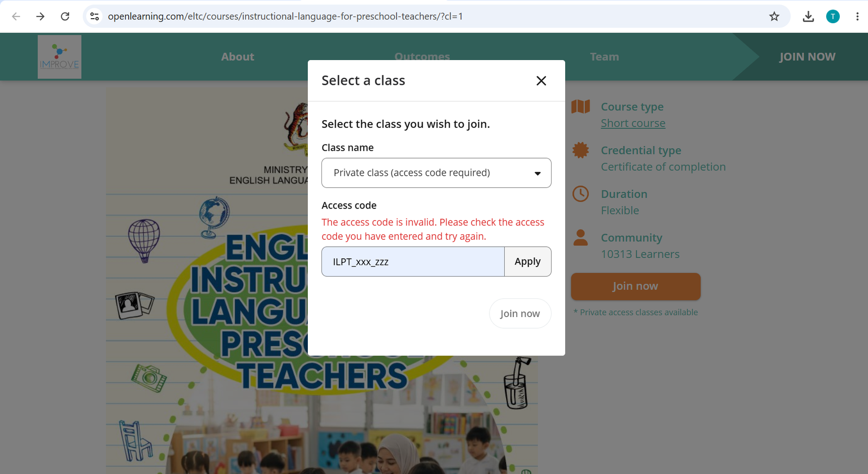View site information icon in address bar

(x=94, y=17)
